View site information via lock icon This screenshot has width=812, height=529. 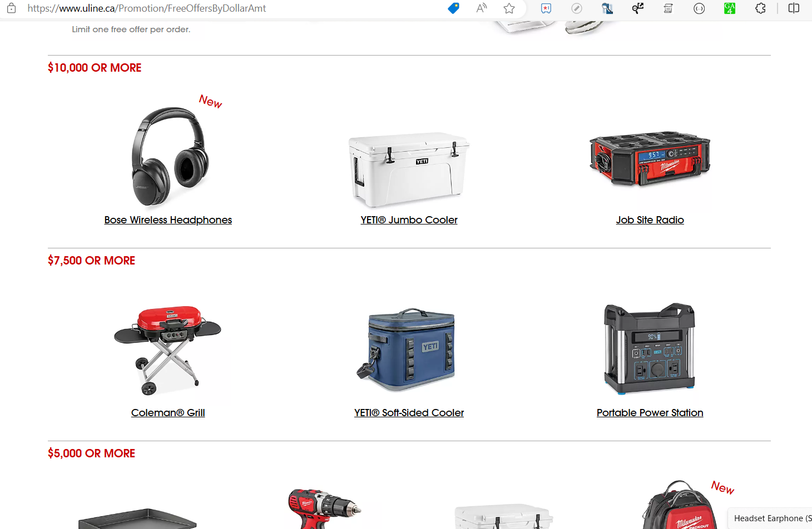coord(11,8)
